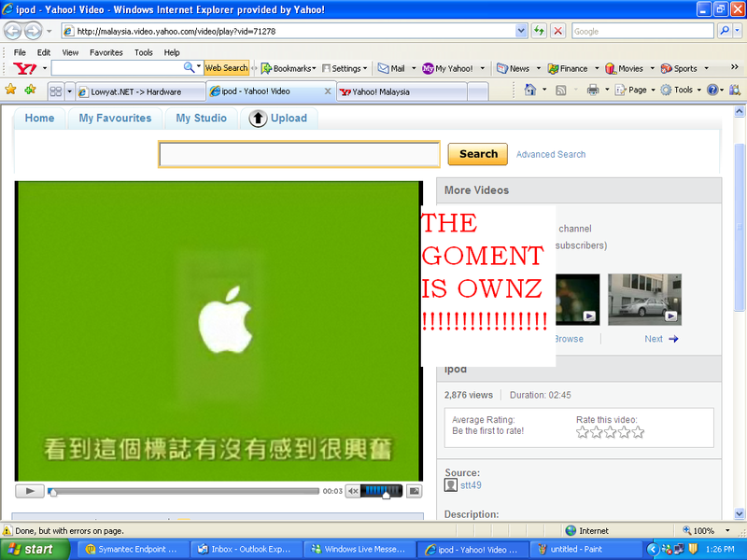This screenshot has width=747, height=560.
Task: Toggle fullscreen on the video player
Action: [x=412, y=489]
